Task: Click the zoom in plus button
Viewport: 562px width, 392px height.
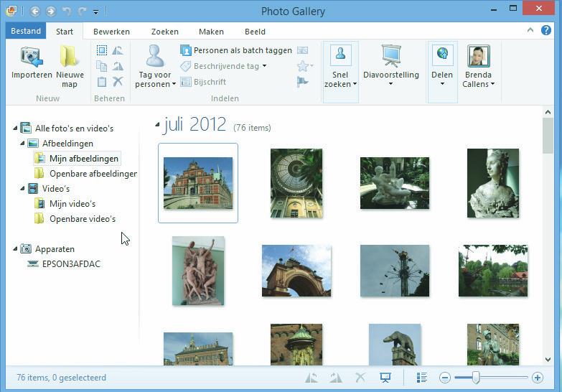Action: (x=538, y=378)
